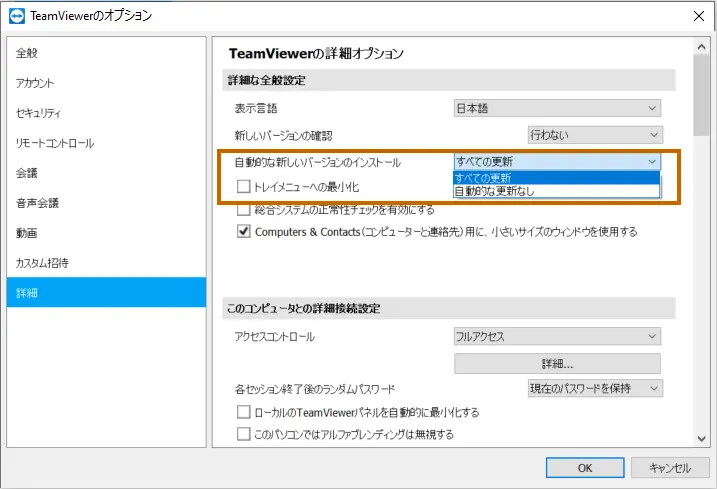Image resolution: width=717 pixels, height=489 pixels.
Task: Enable 総合システムの正常性チェック checkbox
Action: [x=243, y=210]
